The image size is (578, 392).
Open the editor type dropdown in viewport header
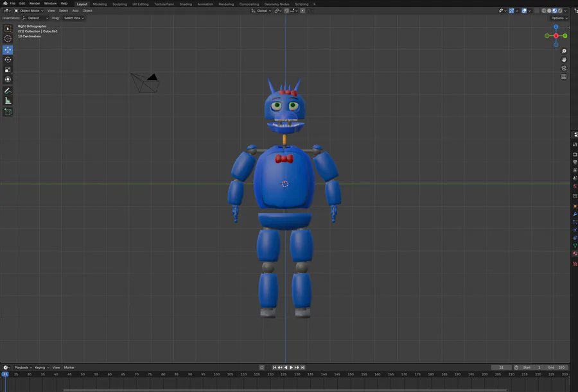[7, 11]
